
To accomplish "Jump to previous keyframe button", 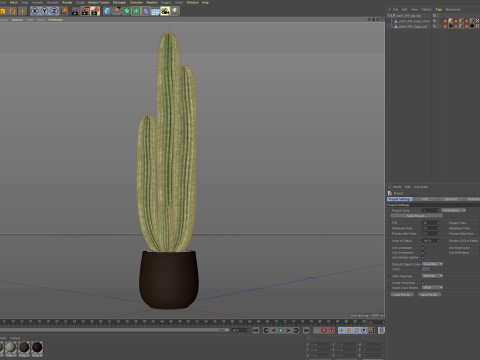I will pos(266,330).
